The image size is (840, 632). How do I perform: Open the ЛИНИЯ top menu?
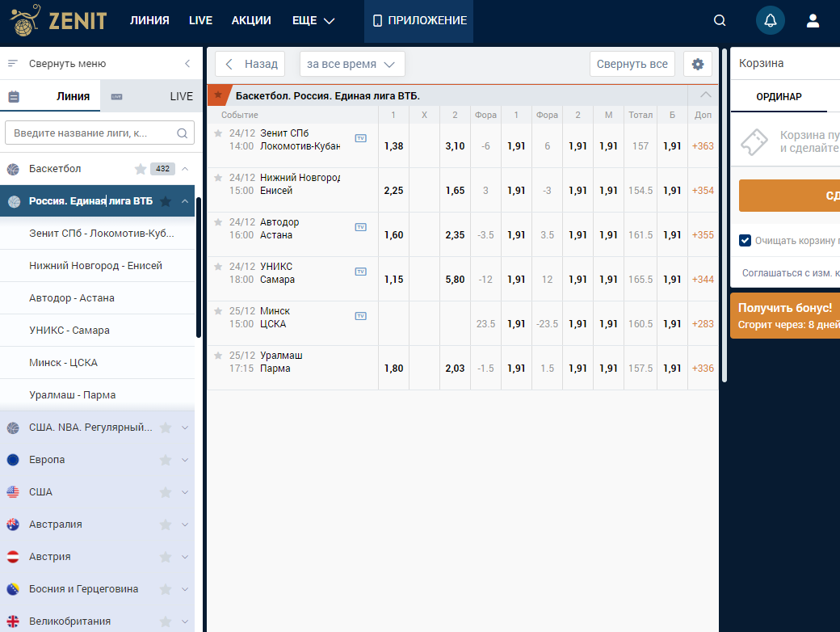(149, 20)
